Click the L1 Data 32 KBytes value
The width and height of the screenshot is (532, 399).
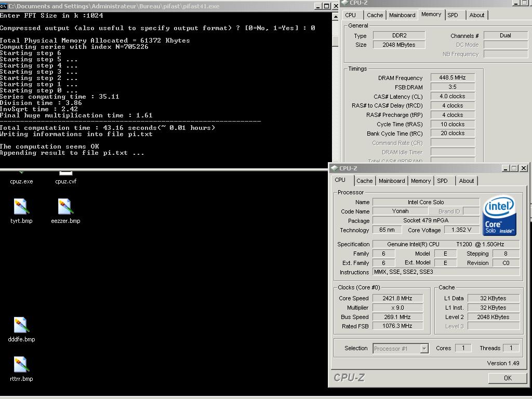494,298
